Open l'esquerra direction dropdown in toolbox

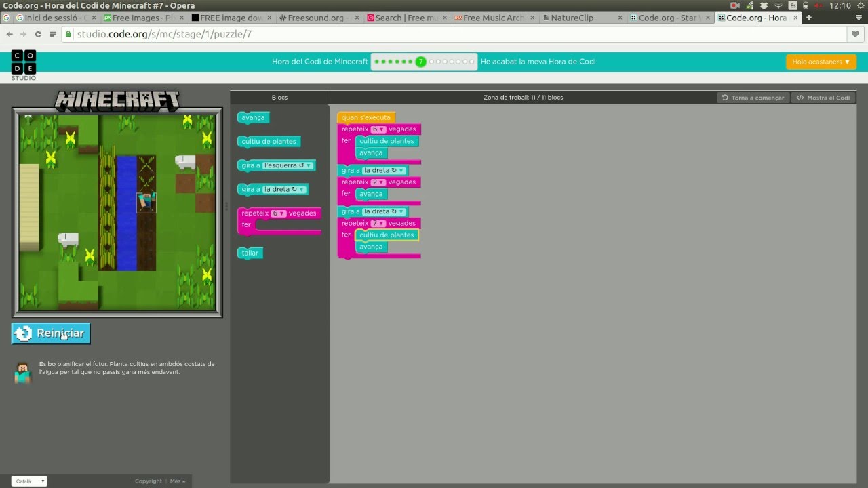[288, 165]
